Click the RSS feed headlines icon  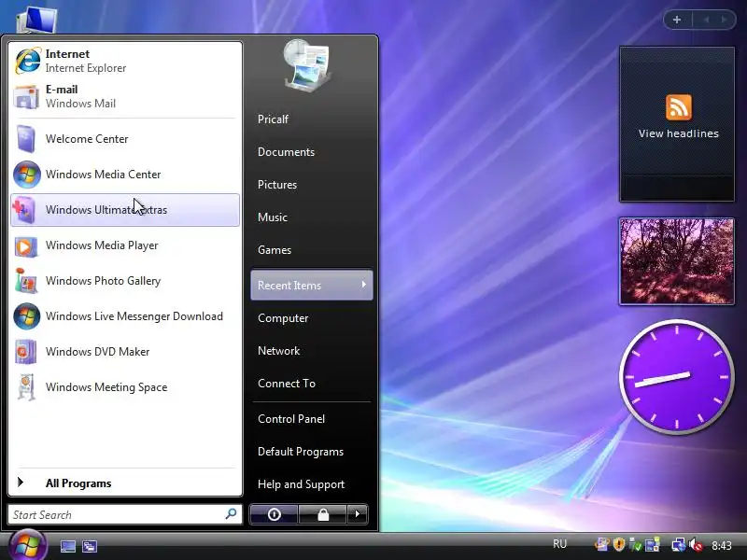679,107
